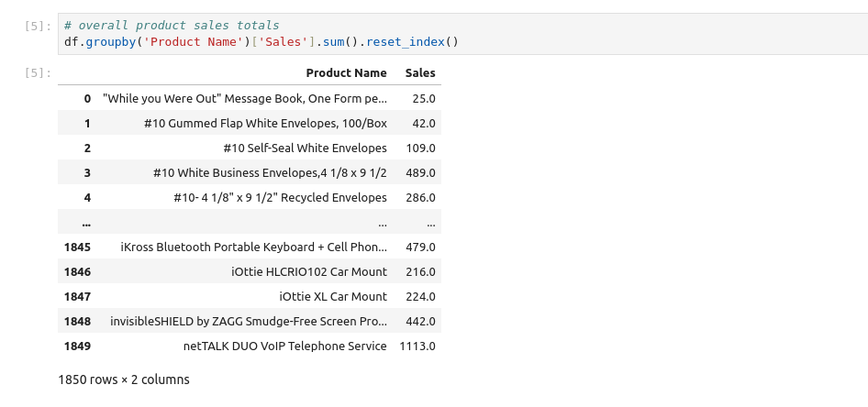The image size is (868, 407).
Task: Select the invisibleSHIELD by ZAGG product cell
Action: [x=248, y=321]
